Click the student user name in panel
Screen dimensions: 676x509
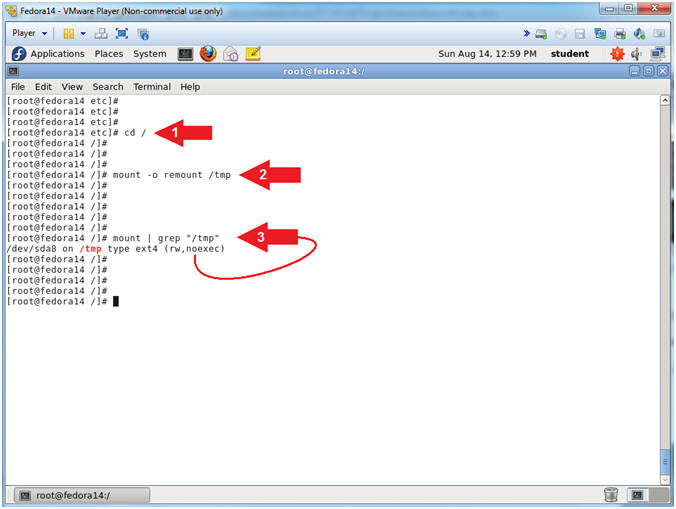point(570,54)
